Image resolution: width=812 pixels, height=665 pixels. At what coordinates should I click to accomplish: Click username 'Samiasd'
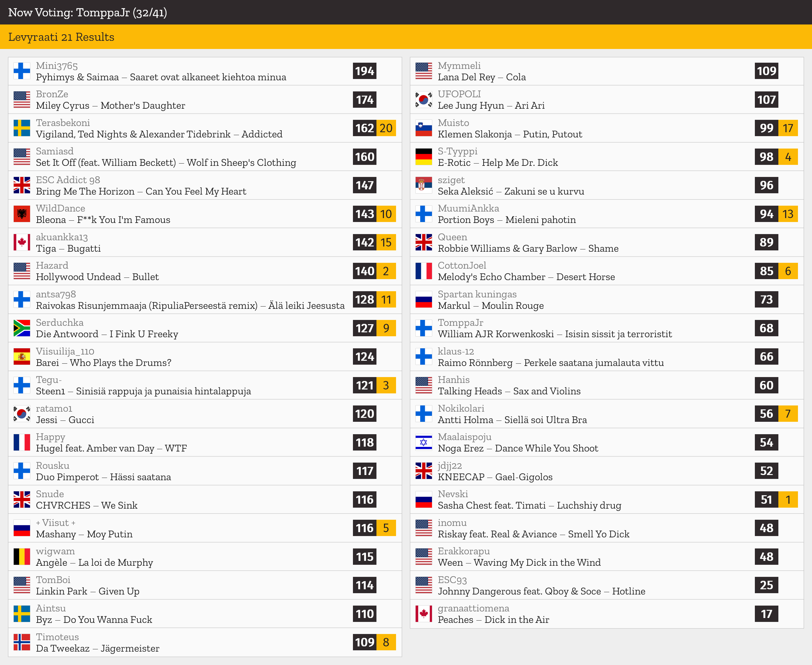[x=55, y=151]
